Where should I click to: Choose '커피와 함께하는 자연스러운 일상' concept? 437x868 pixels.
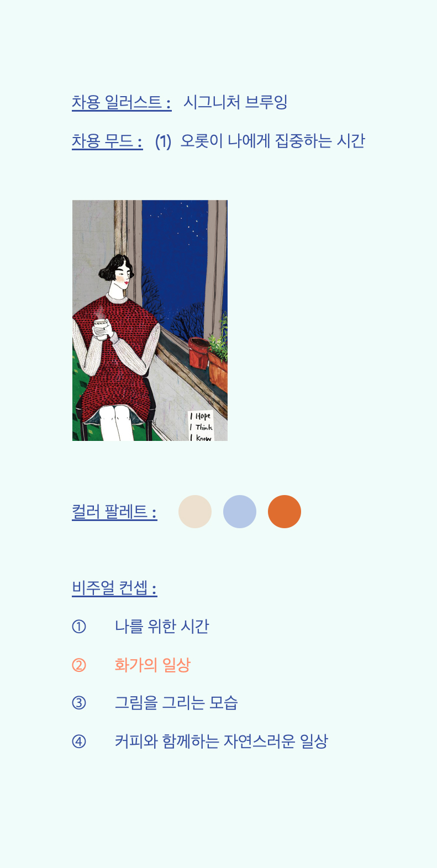[222, 741]
